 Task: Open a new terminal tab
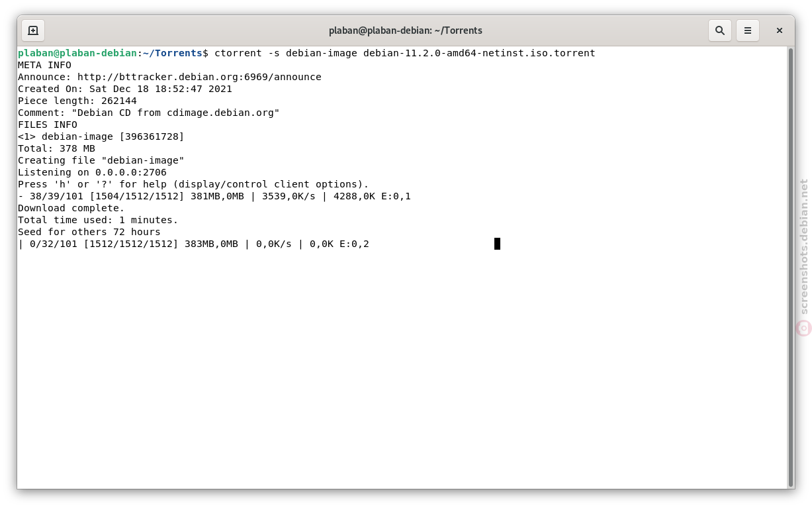(33, 30)
